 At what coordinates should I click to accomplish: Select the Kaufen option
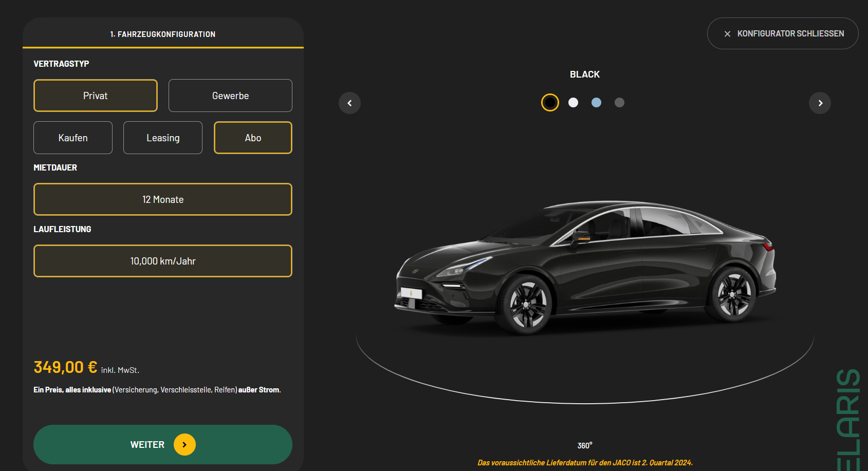(x=73, y=138)
